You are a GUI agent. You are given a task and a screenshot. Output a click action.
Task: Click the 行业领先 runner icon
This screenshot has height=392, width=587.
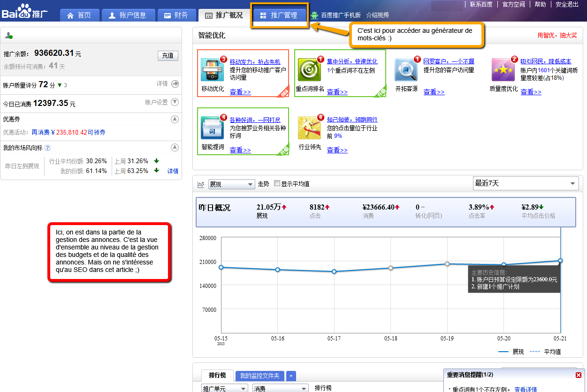[x=309, y=128]
